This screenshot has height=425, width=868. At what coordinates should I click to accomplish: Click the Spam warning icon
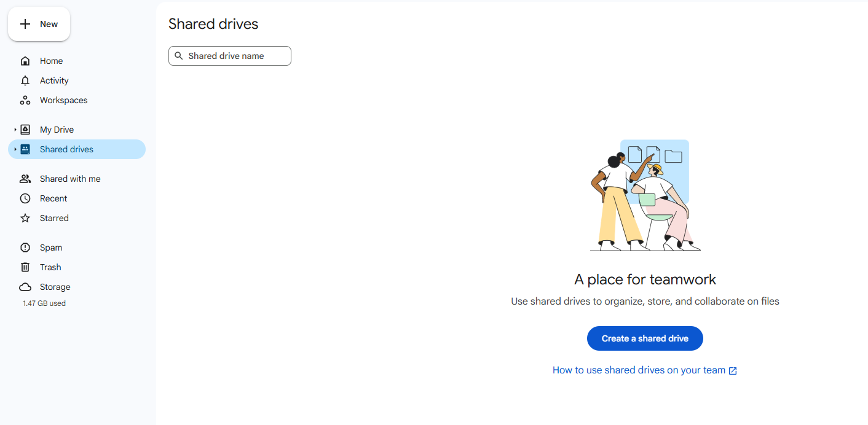point(25,248)
